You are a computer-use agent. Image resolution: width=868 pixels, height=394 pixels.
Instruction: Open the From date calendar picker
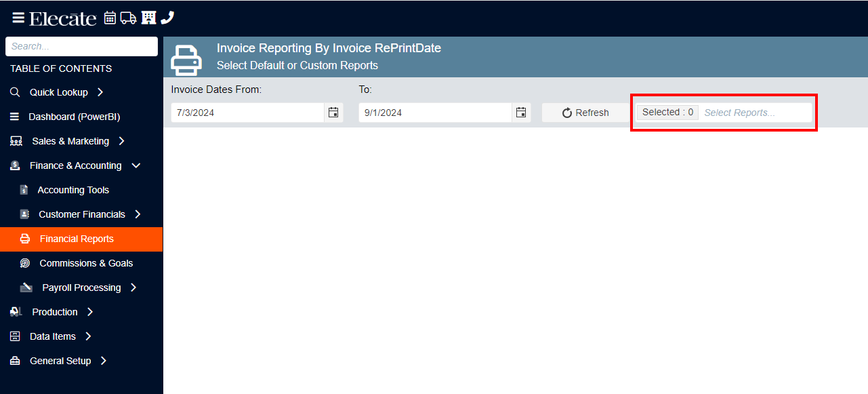coord(333,113)
